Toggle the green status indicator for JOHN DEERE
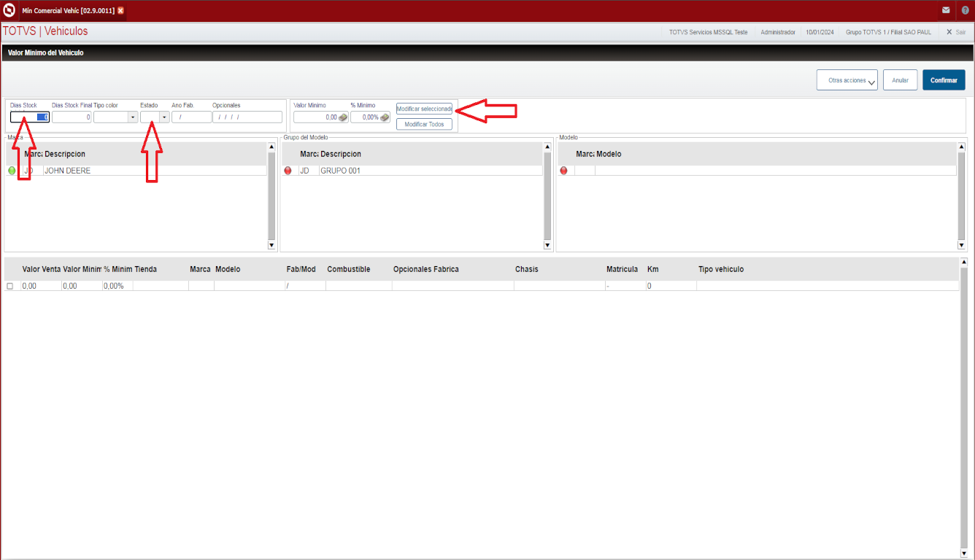Viewport: 975px width, 560px height. (x=12, y=171)
